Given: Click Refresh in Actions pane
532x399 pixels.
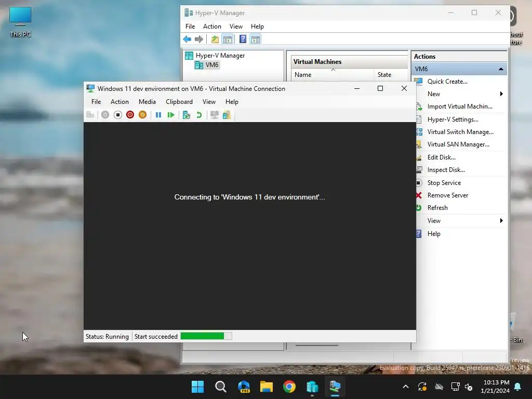Looking at the screenshot, I should tap(437, 208).
